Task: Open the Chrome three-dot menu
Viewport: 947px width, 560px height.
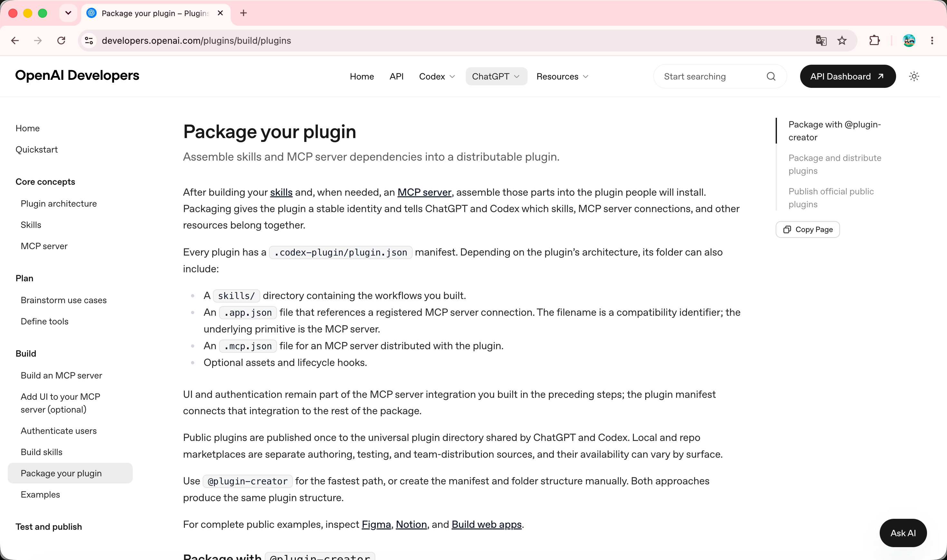Action: (x=932, y=40)
